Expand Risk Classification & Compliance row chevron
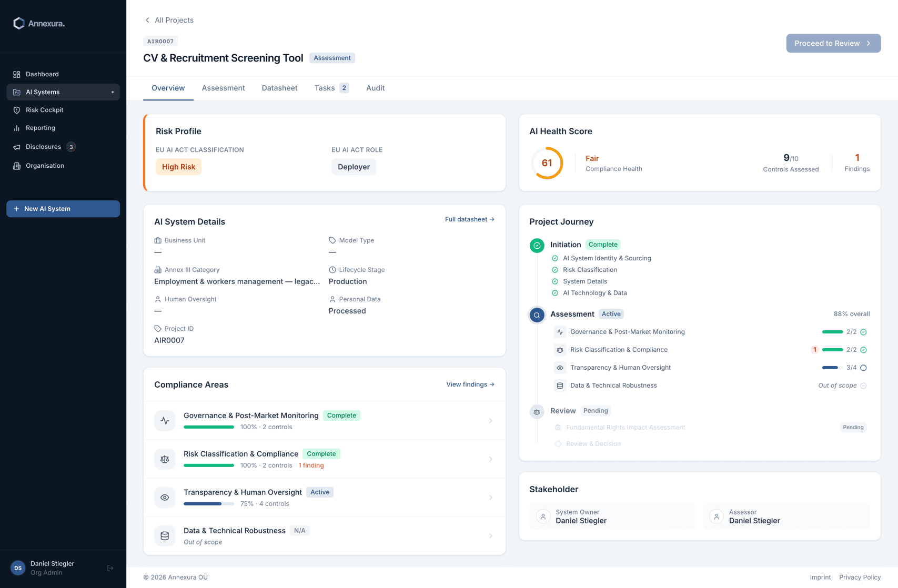This screenshot has height=588, width=898. pyautogui.click(x=491, y=459)
